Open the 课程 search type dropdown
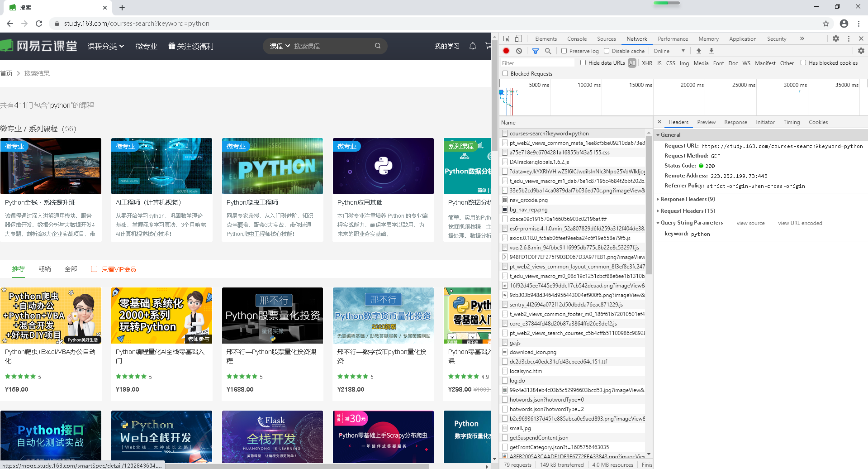This screenshot has height=469, width=868. coord(280,46)
